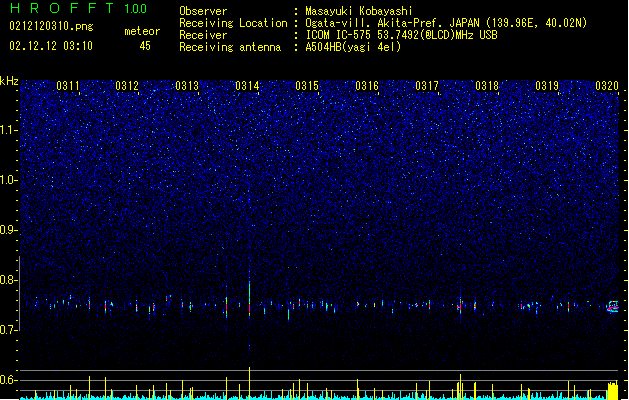
Task: Click antenna text A504HB(yagi 4el)
Action: click(353, 47)
